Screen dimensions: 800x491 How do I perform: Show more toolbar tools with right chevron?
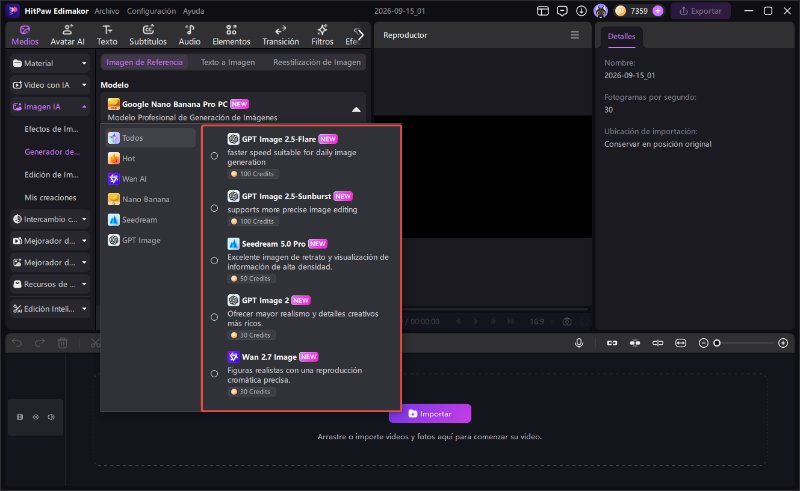360,35
